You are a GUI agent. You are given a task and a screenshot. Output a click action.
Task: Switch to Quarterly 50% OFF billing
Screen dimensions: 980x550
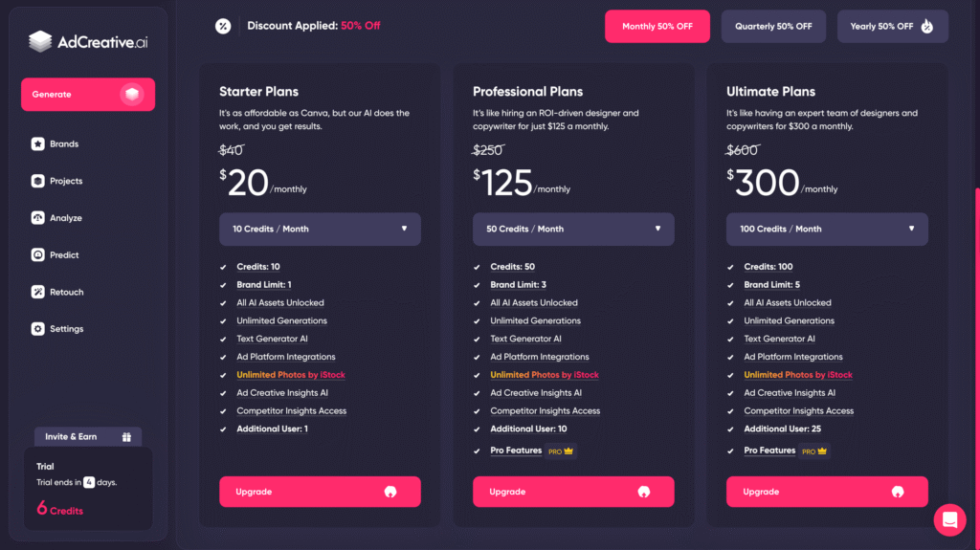point(773,27)
